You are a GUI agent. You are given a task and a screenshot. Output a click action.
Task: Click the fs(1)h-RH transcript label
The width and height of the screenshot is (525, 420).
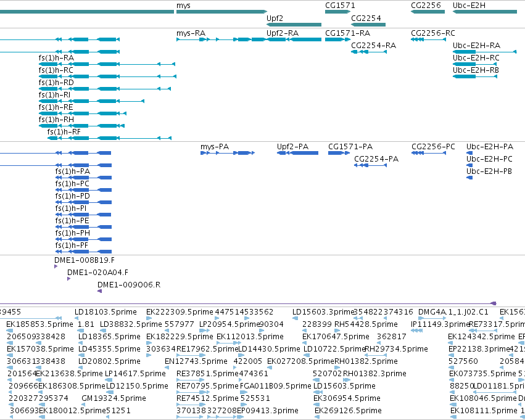[56, 120]
